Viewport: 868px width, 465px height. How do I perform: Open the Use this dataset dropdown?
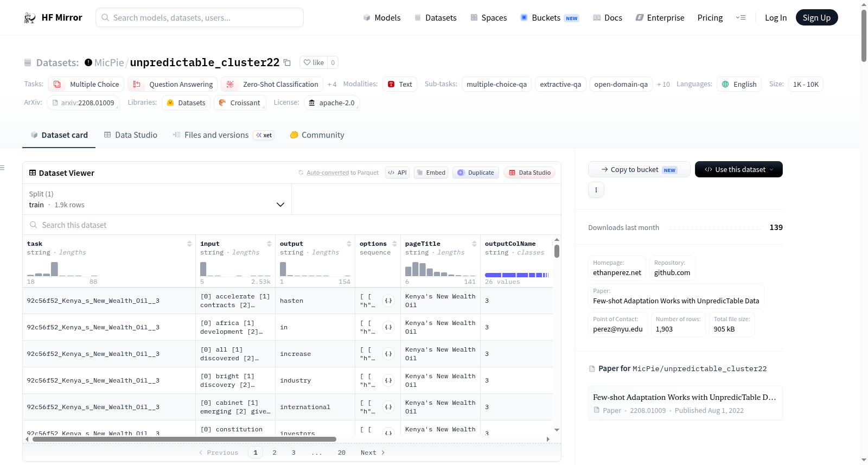click(x=739, y=169)
